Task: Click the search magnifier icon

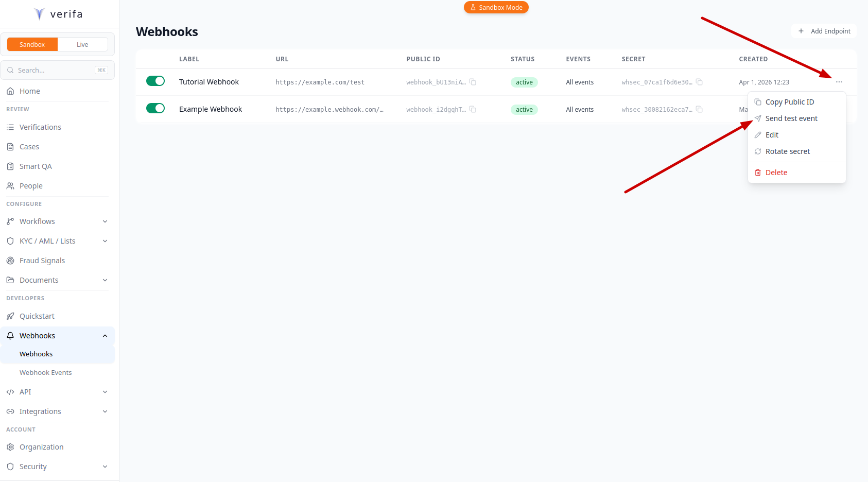Action: click(10, 70)
